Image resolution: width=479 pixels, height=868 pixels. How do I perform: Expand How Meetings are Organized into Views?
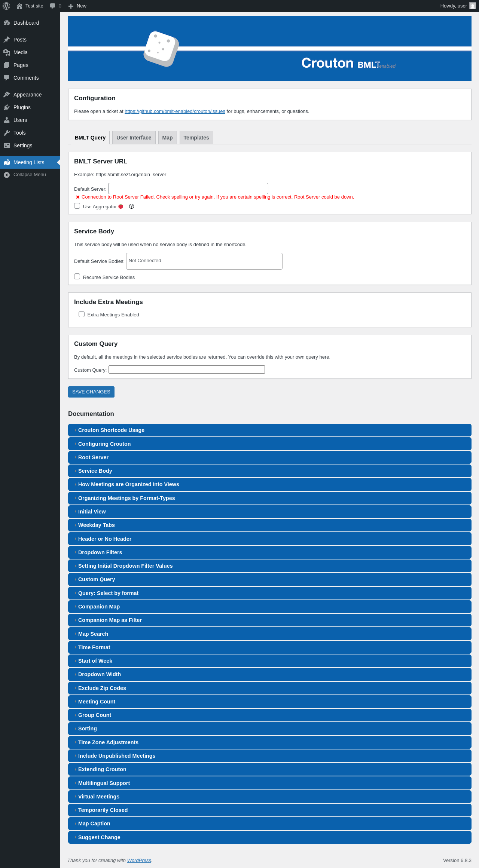269,484
